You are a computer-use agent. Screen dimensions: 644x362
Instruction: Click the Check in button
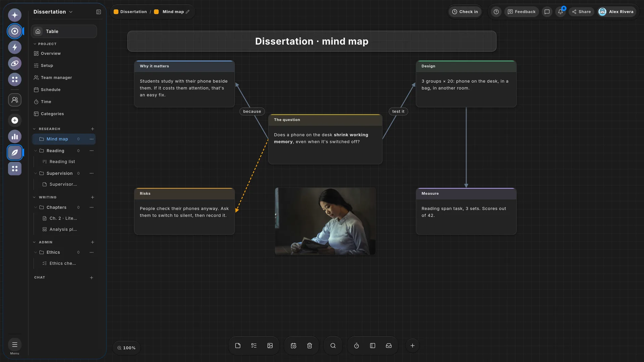click(x=465, y=12)
